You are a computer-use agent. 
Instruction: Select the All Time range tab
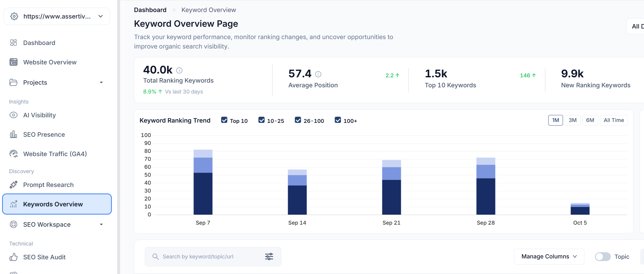click(x=613, y=120)
